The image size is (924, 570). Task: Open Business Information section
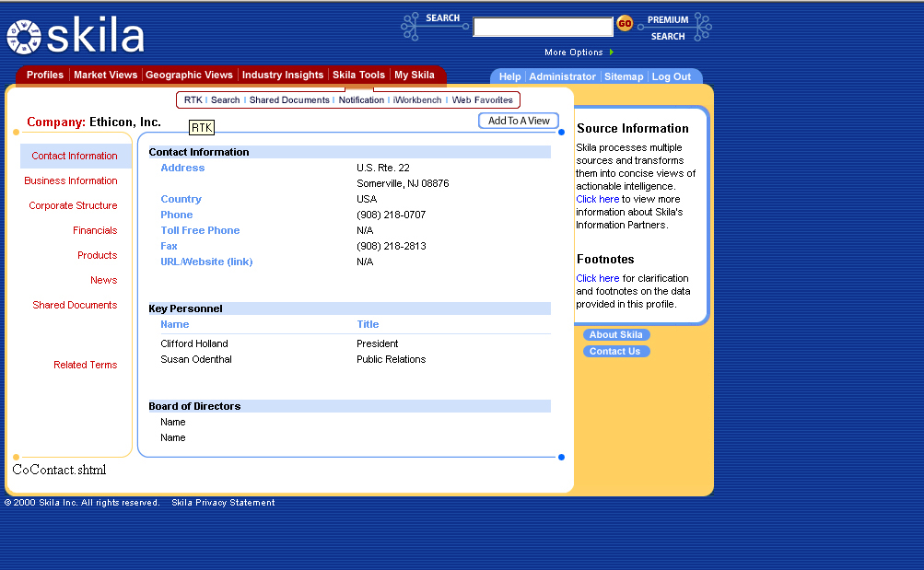pyautogui.click(x=71, y=180)
